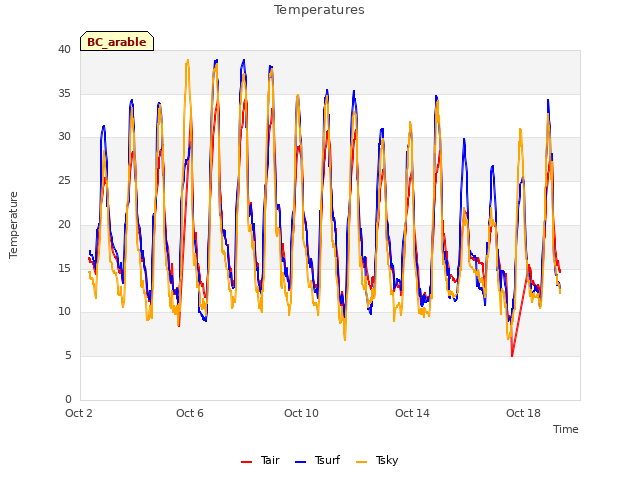Click the Oct 2 x-axis label
640x480 pixels.
(79, 413)
